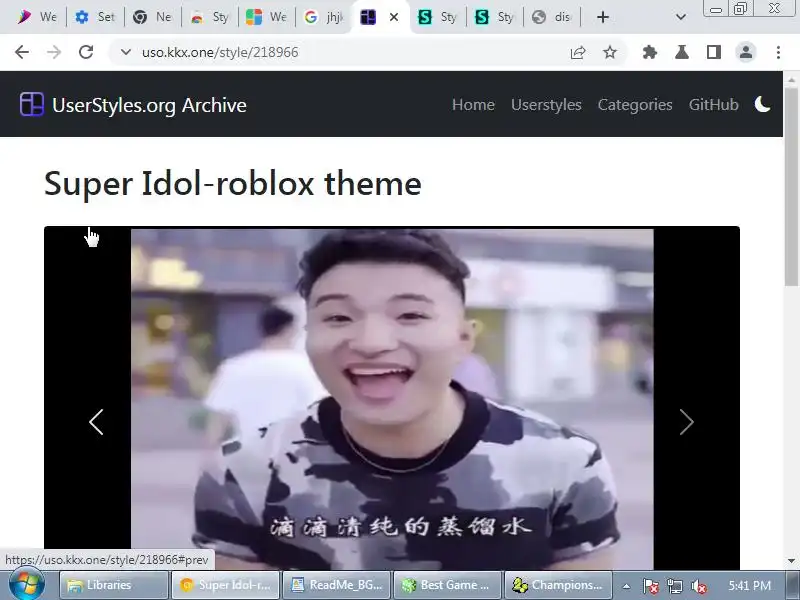Click the UserStyles.org Archive logo icon
The height and width of the screenshot is (600, 800).
[x=32, y=104]
